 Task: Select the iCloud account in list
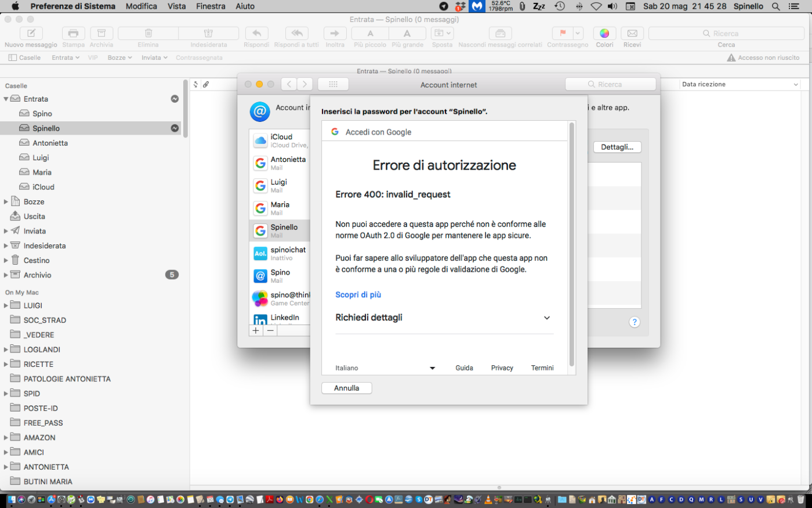point(280,140)
